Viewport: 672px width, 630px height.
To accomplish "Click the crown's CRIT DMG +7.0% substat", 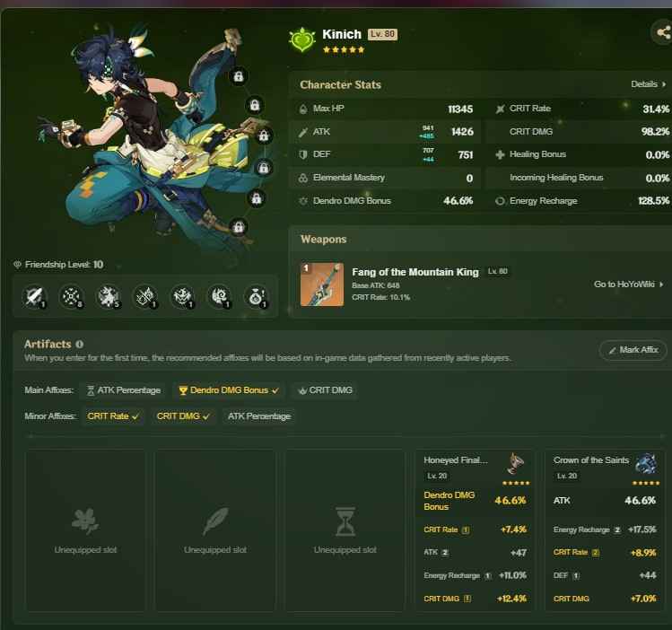I will (605, 599).
